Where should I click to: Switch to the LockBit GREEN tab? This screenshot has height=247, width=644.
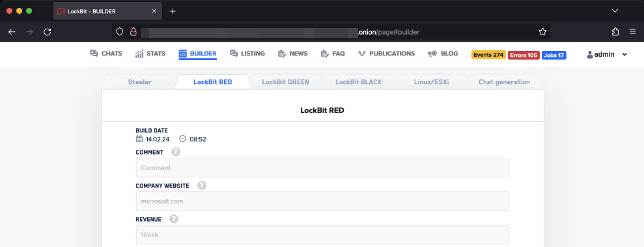(x=285, y=81)
